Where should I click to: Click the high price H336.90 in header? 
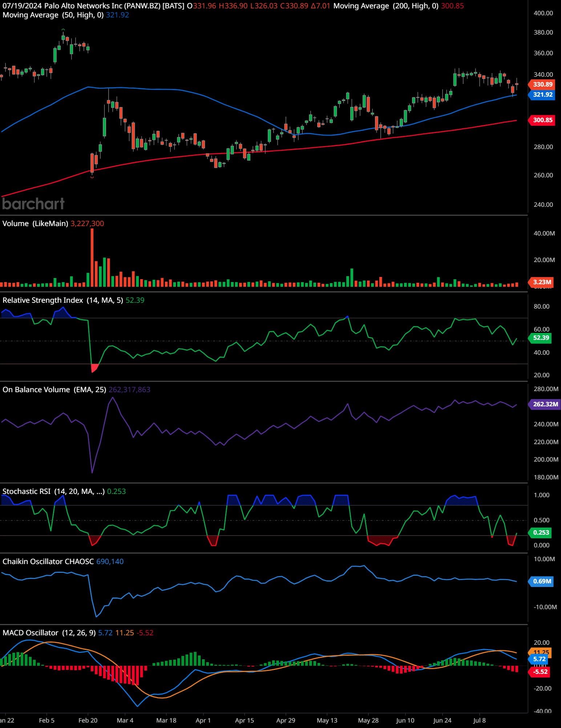click(x=233, y=6)
